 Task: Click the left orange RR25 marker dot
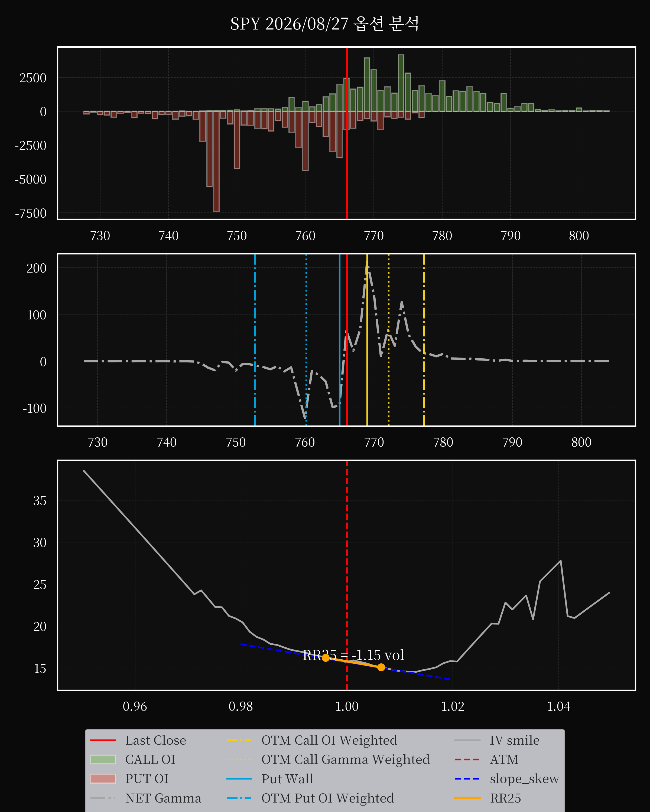pyautogui.click(x=326, y=657)
